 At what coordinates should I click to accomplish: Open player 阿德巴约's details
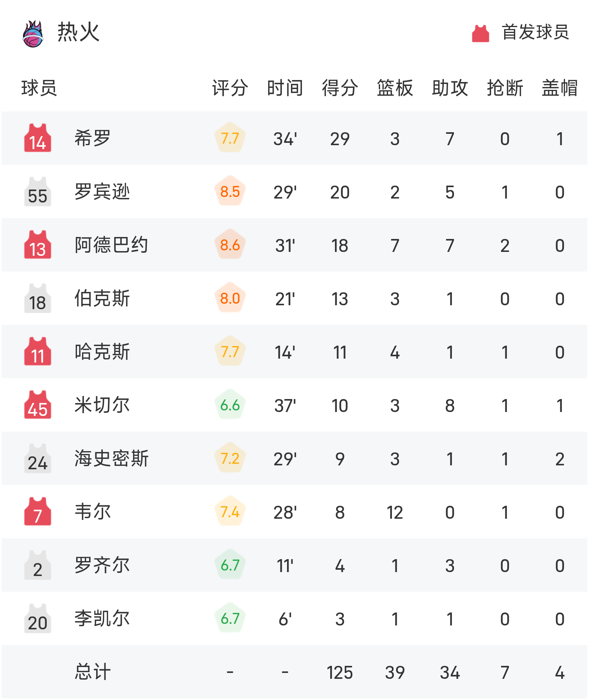(111, 245)
